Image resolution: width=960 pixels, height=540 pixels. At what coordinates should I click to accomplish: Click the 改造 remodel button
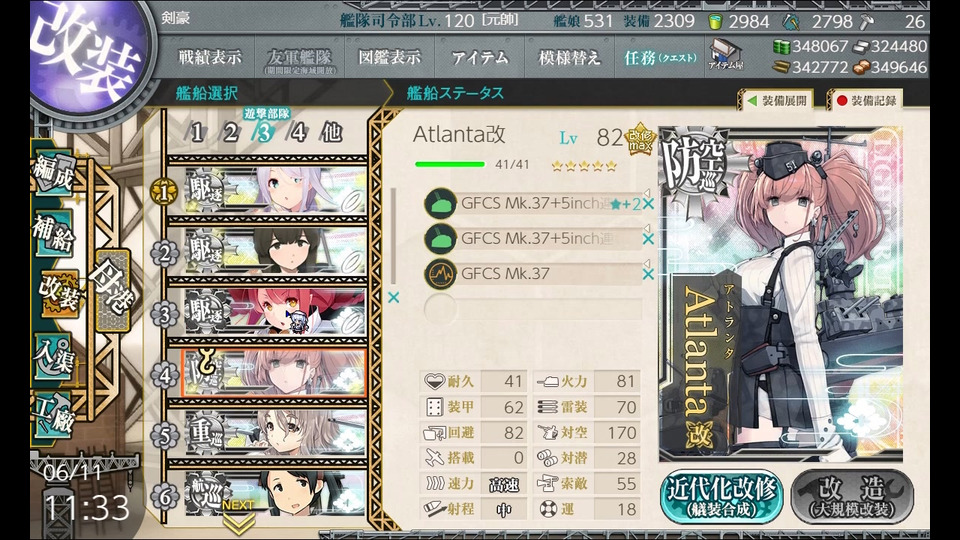click(852, 496)
